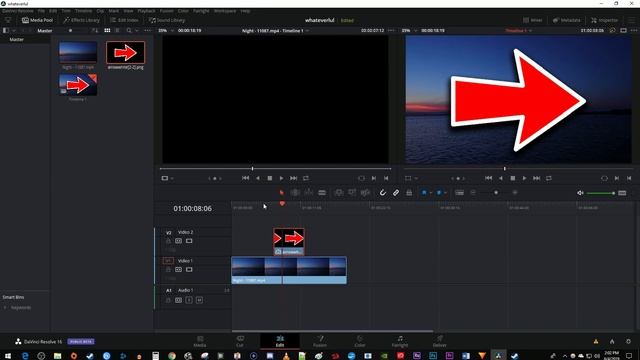Mute the Audio 1 track with M button
This screenshot has height=360, width=640.
(199, 300)
